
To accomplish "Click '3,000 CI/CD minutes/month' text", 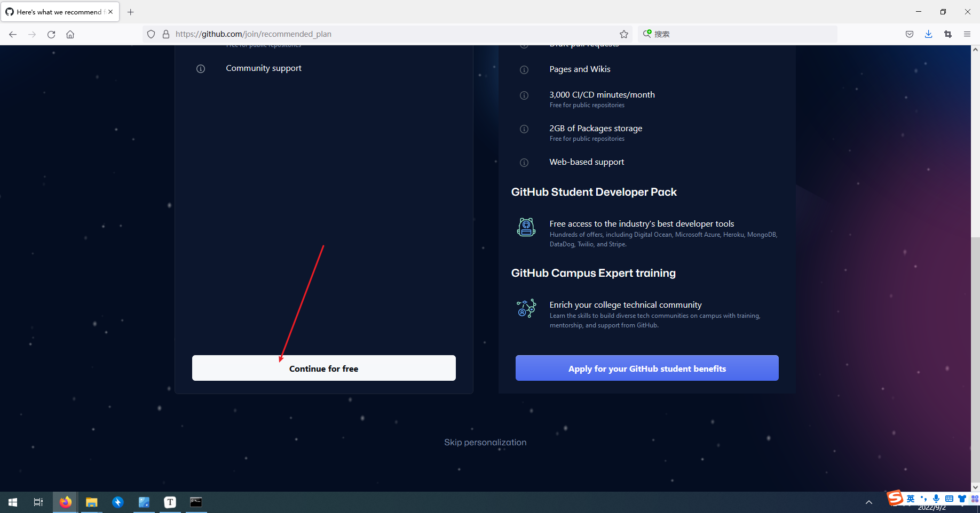I will [x=602, y=95].
